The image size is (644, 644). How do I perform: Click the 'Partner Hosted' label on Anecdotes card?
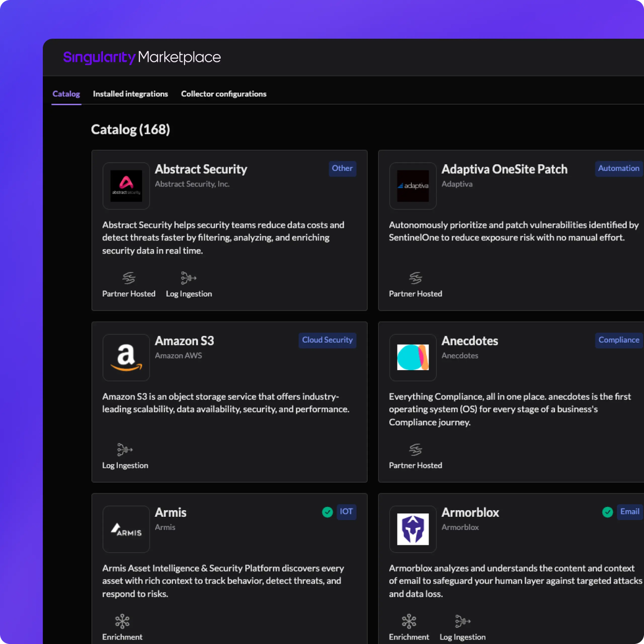point(415,466)
